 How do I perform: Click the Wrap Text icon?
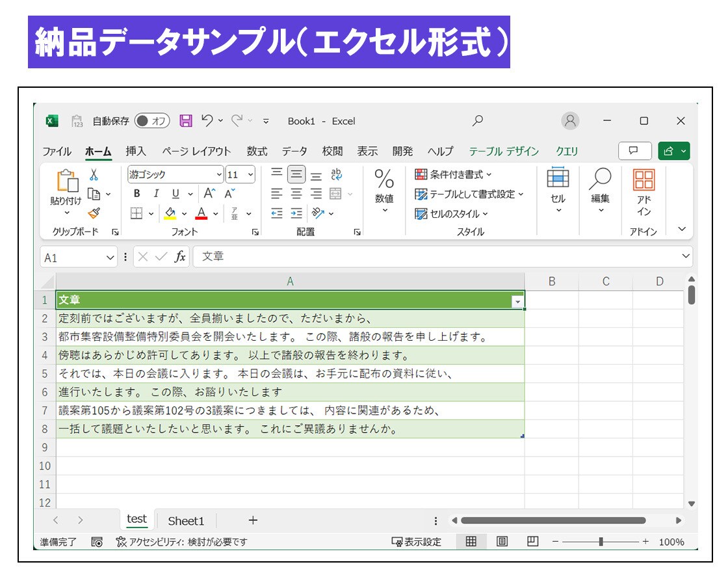click(336, 174)
